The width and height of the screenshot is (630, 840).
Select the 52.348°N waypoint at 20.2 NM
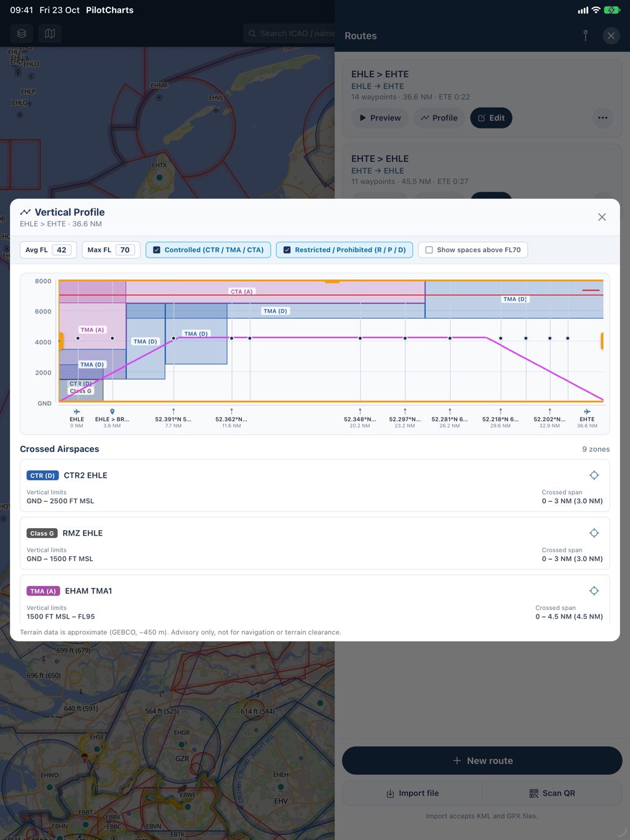pos(360,419)
